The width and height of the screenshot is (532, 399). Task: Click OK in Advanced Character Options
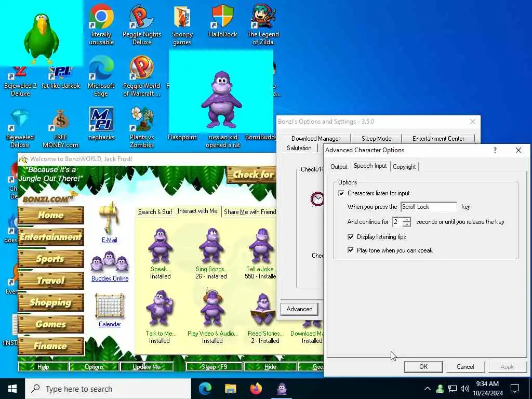coord(423,366)
